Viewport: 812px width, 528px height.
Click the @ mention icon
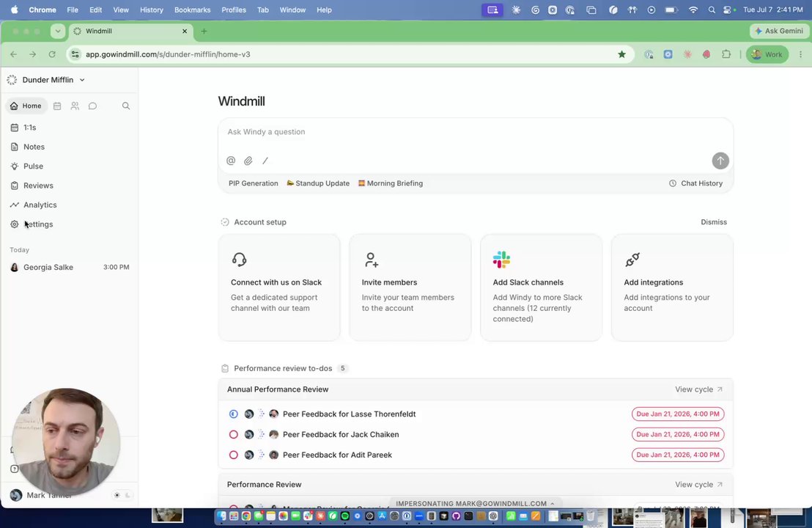[231, 161]
